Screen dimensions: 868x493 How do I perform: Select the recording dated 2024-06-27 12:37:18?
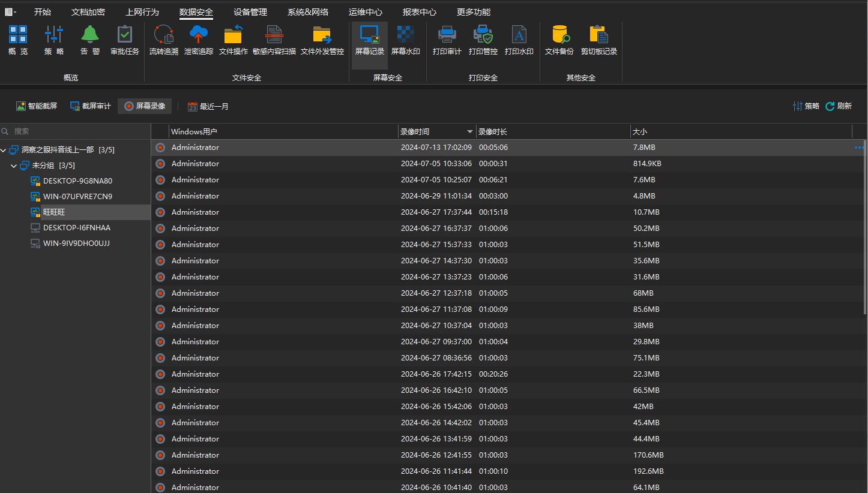507,293
